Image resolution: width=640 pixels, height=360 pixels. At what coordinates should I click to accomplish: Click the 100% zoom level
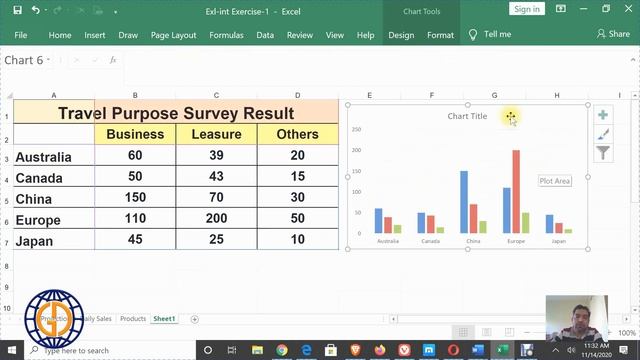627,333
